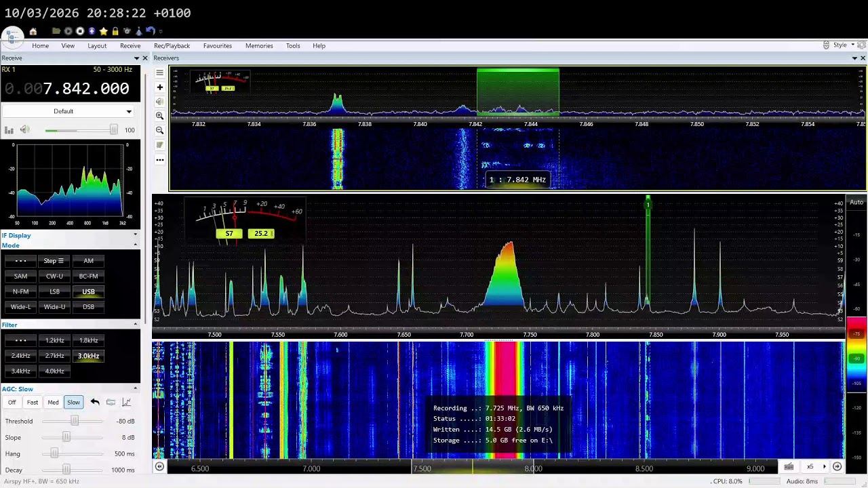Adjust the AGC Threshold slider
The width and height of the screenshot is (868, 488).
(x=74, y=421)
